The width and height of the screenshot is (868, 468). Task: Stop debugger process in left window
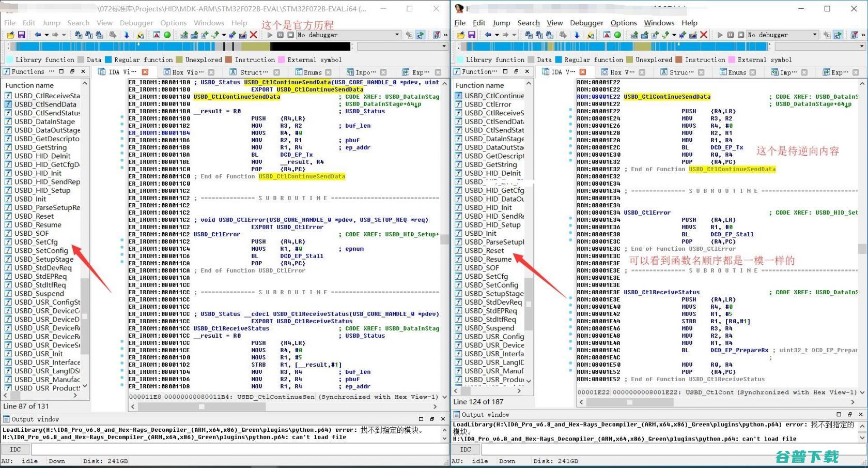(290, 35)
